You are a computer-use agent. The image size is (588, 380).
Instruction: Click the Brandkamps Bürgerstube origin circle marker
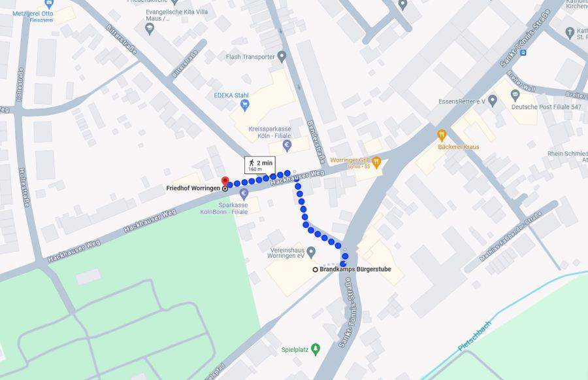pyautogui.click(x=316, y=269)
